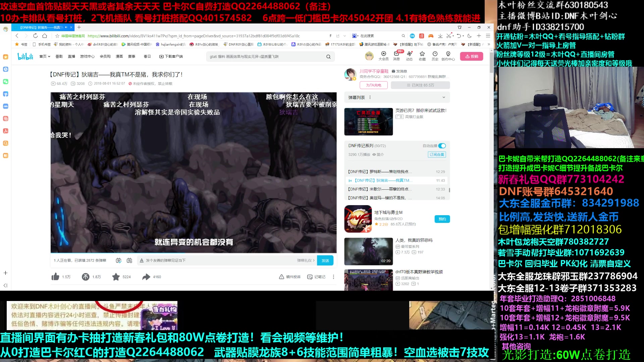
Task: Expand address bar chevron dropdown
Action: [344, 36]
